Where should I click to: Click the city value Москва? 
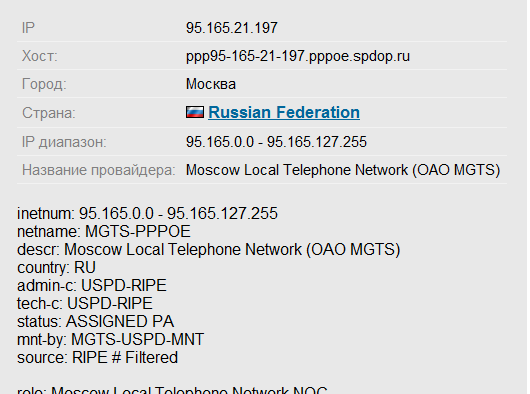[211, 84]
